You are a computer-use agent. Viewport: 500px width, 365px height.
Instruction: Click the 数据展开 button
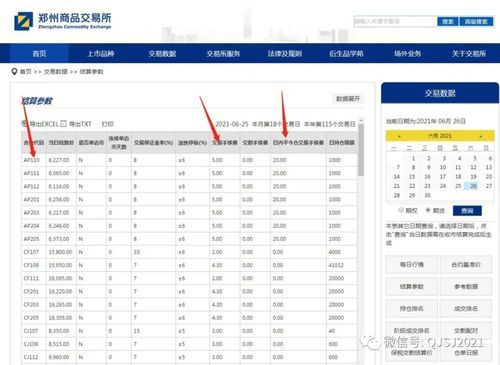click(x=348, y=99)
